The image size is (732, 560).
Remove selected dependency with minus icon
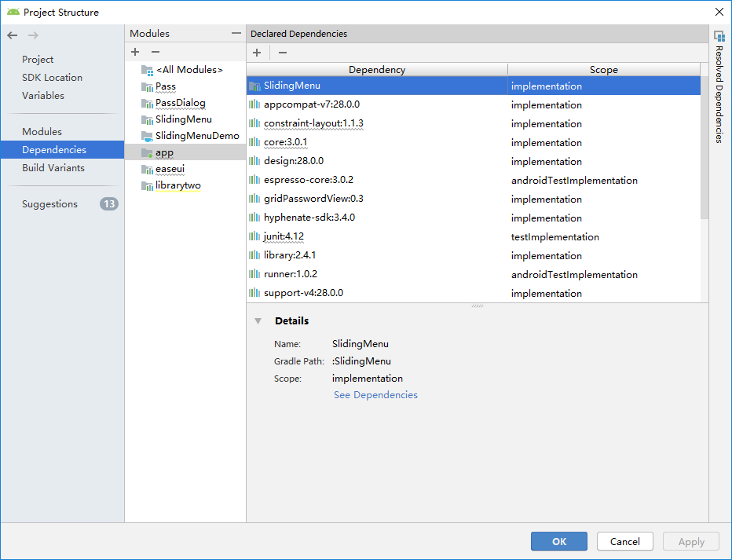[283, 53]
